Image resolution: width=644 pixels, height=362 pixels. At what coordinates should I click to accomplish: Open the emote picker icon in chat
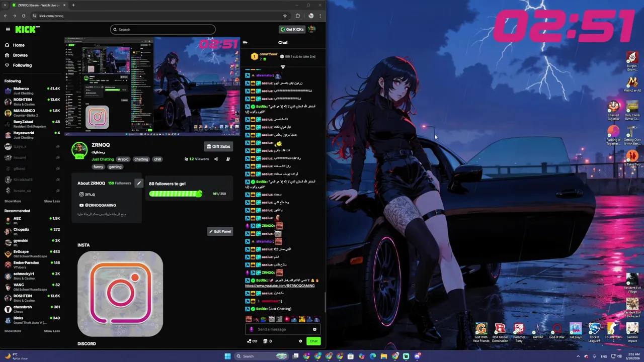point(314,329)
